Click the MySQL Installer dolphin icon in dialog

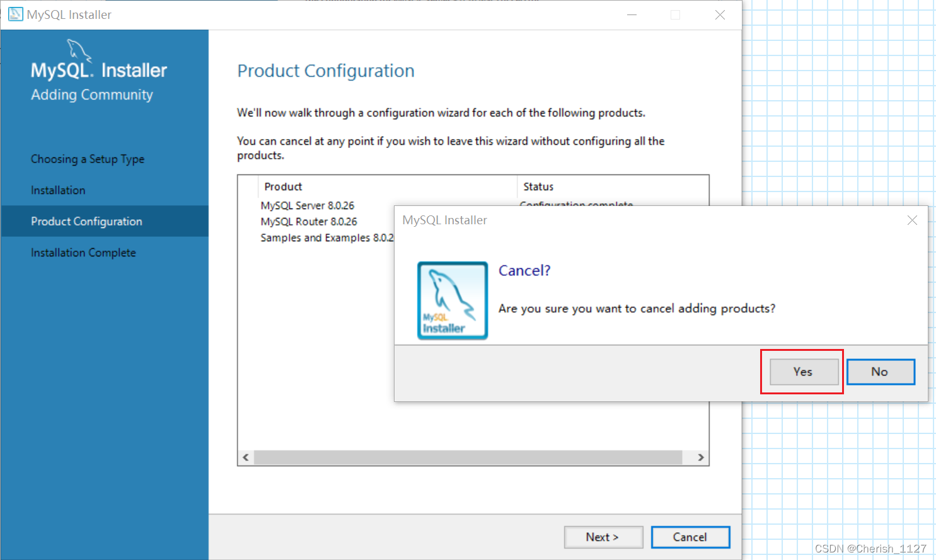pos(453,300)
